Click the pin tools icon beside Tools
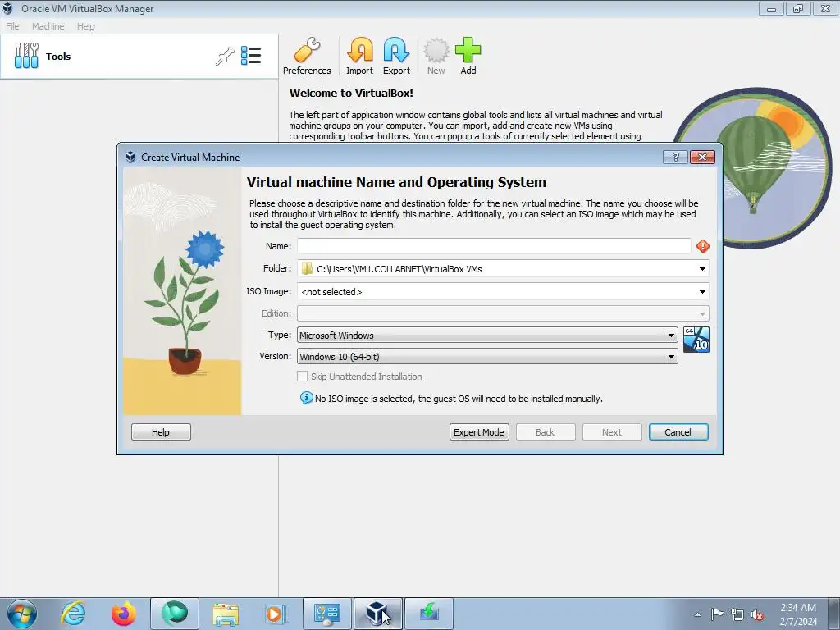This screenshot has height=630, width=840. pyautogui.click(x=225, y=57)
